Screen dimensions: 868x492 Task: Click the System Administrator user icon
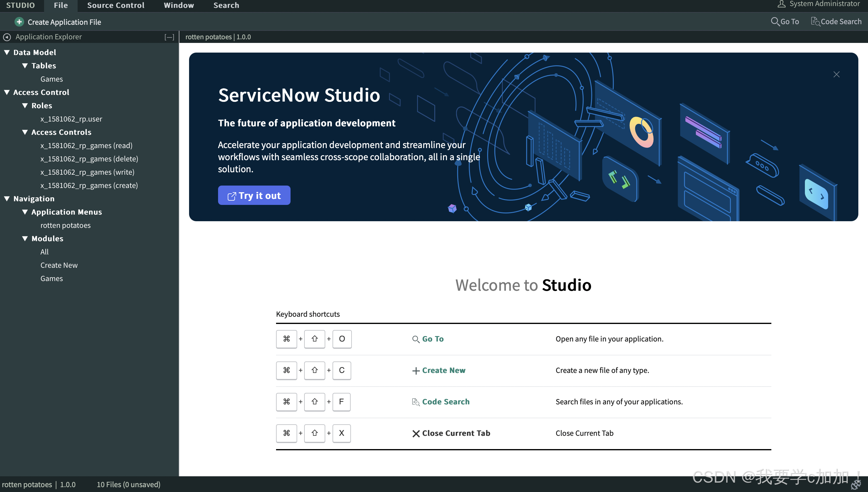(x=781, y=4)
